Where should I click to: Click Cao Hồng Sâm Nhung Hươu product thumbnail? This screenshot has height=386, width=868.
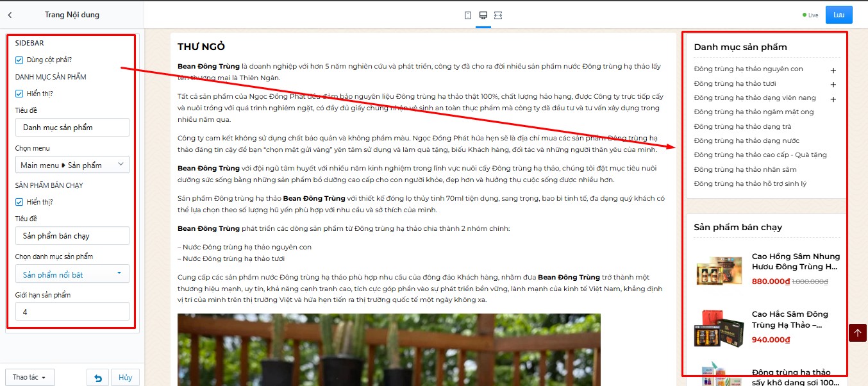tap(719, 271)
